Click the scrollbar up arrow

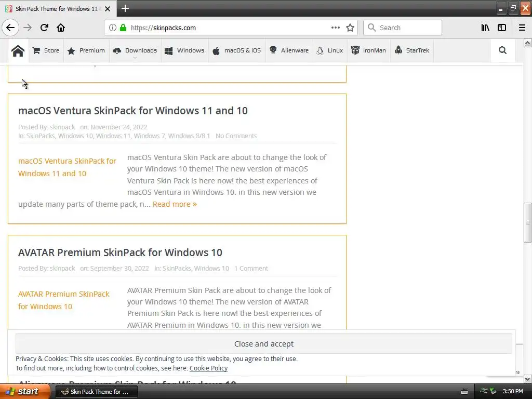(x=527, y=43)
